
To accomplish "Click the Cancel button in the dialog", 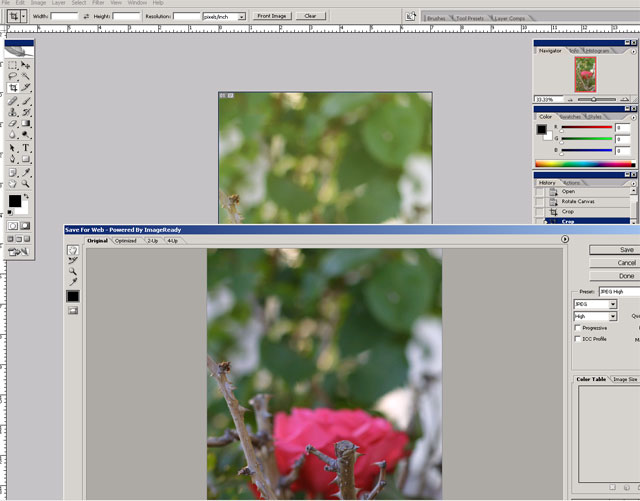I will 626,263.
